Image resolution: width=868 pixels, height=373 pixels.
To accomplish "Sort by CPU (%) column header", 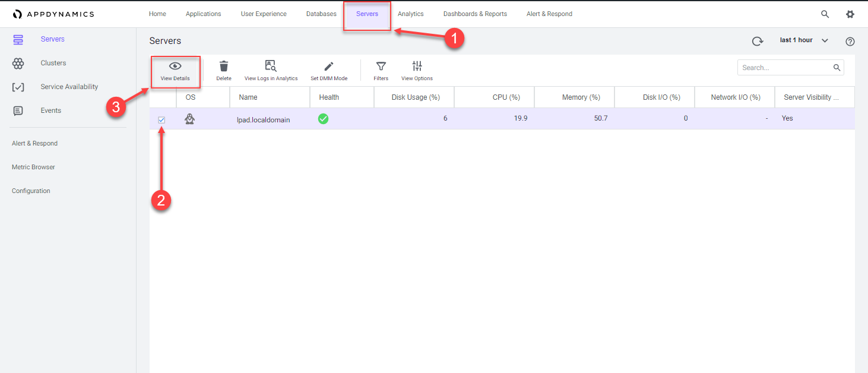I will point(495,97).
